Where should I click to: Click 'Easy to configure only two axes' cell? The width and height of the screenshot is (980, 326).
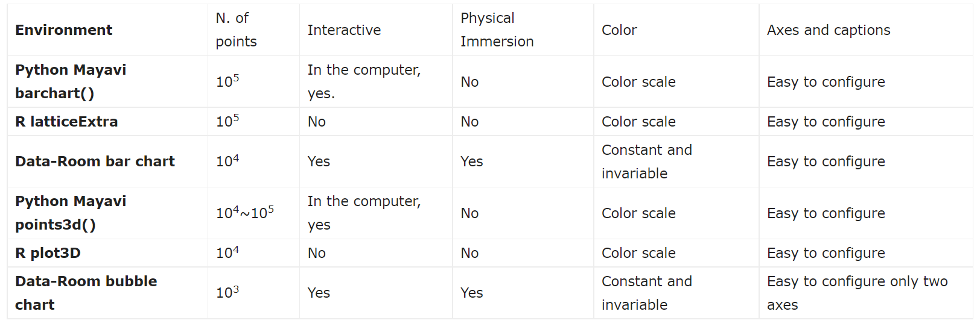click(x=857, y=293)
